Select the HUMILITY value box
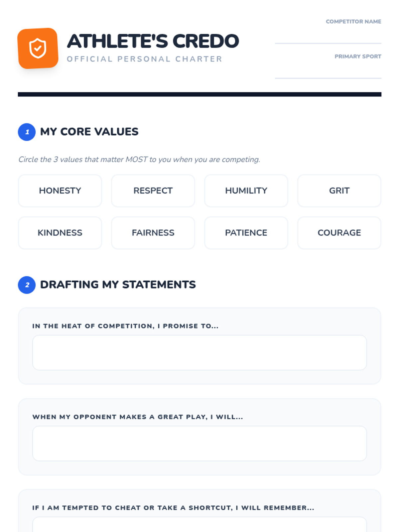 point(246,191)
